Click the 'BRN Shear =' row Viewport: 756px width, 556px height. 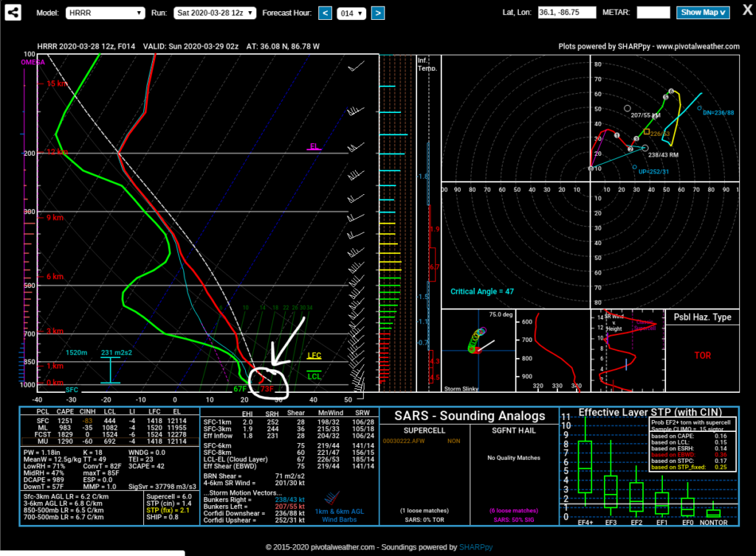(x=254, y=476)
